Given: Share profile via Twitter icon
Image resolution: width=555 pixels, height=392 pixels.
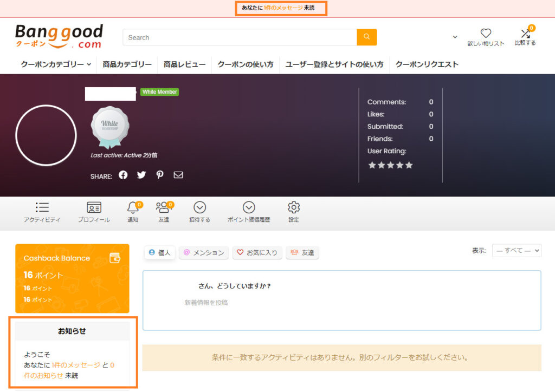Looking at the screenshot, I should tap(141, 175).
